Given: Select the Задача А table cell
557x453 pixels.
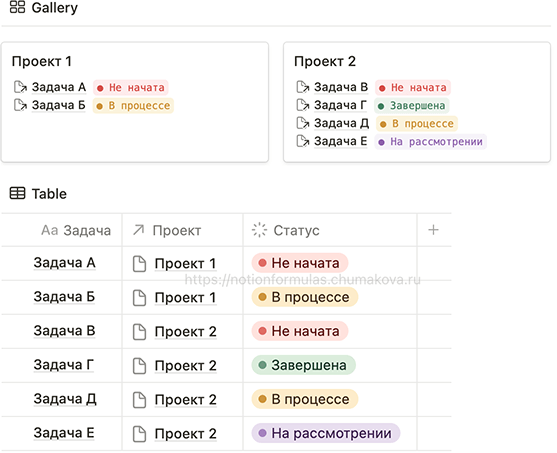Looking at the screenshot, I should click(x=62, y=263).
